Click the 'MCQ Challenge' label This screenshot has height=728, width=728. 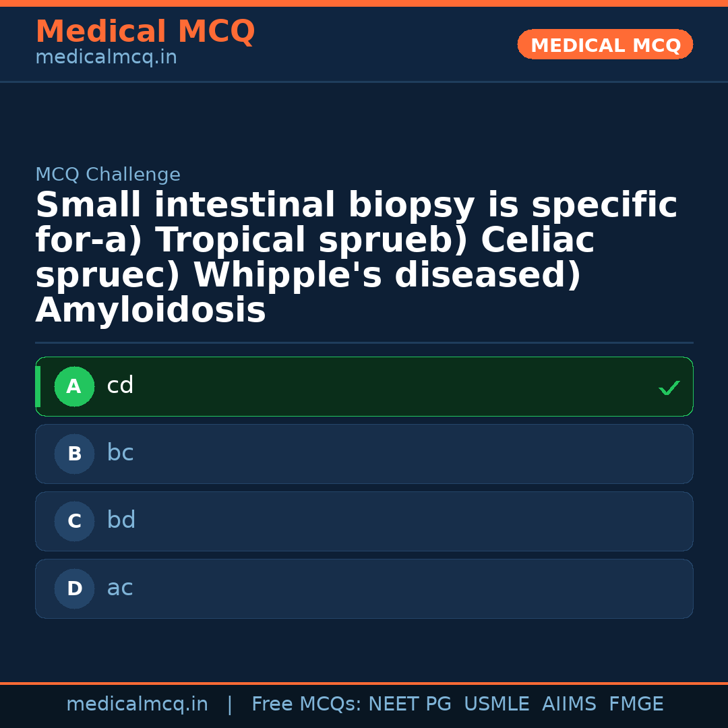click(108, 175)
